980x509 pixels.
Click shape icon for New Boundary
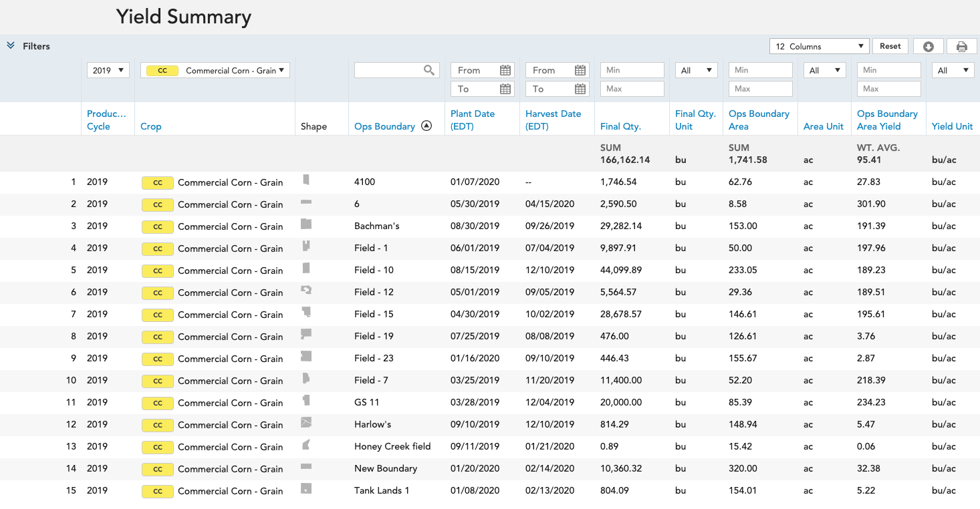pos(306,466)
